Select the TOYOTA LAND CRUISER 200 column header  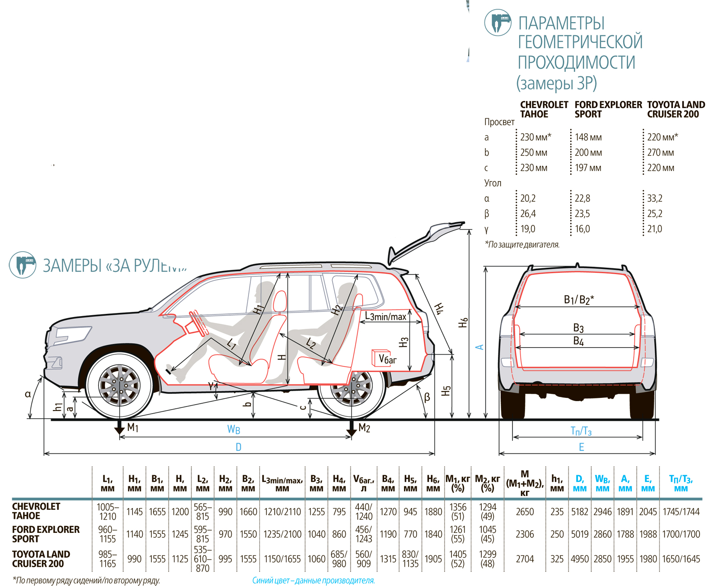tap(676, 109)
